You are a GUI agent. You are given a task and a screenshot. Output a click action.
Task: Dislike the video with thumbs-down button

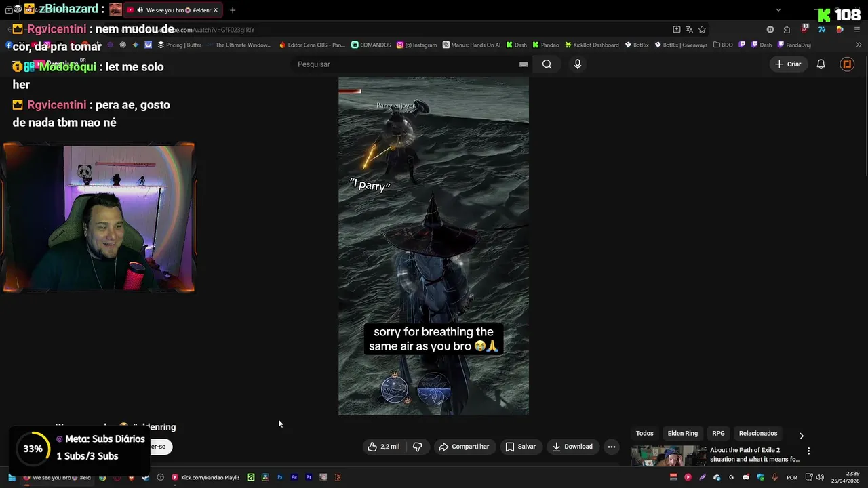418,447
